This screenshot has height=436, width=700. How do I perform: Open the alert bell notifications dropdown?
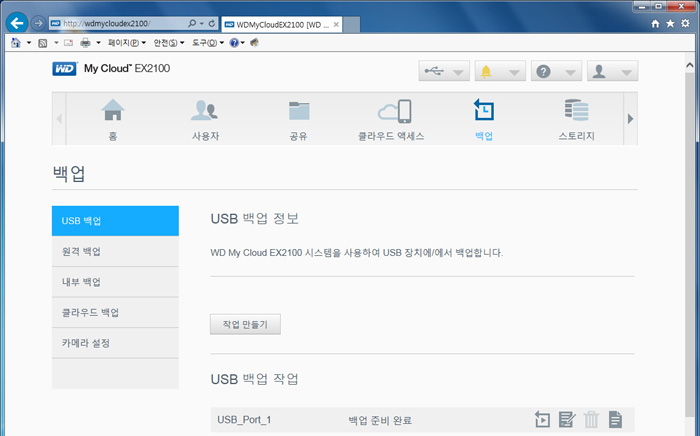pyautogui.click(x=500, y=72)
